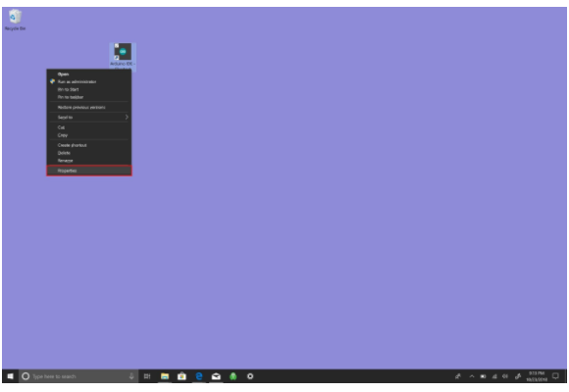Screen dimensions: 569x392
Task: Click the Type here to search box
Action: point(78,376)
